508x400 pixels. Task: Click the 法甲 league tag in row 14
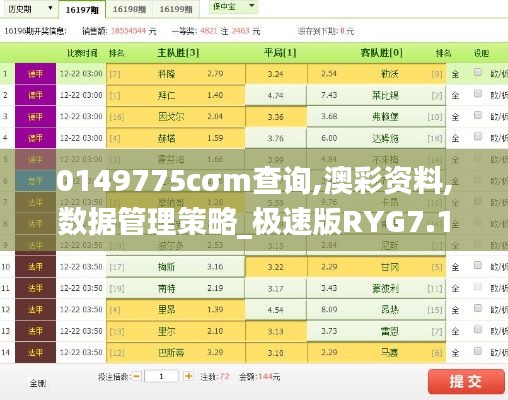(x=35, y=352)
